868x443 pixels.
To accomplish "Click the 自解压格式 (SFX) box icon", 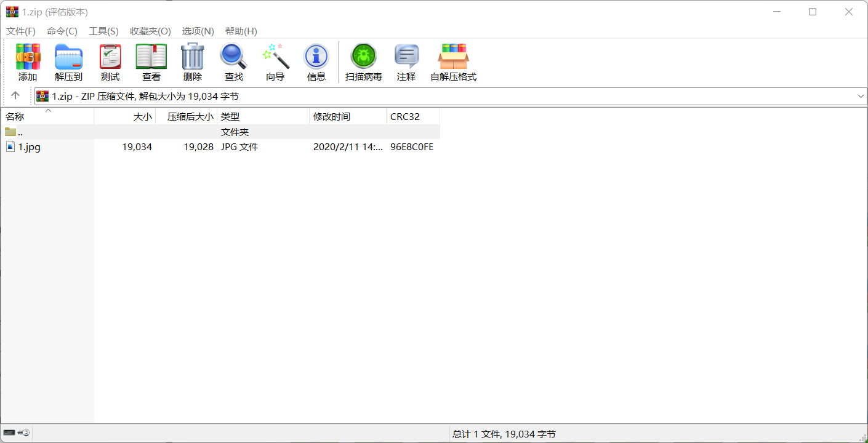I will 453,62.
